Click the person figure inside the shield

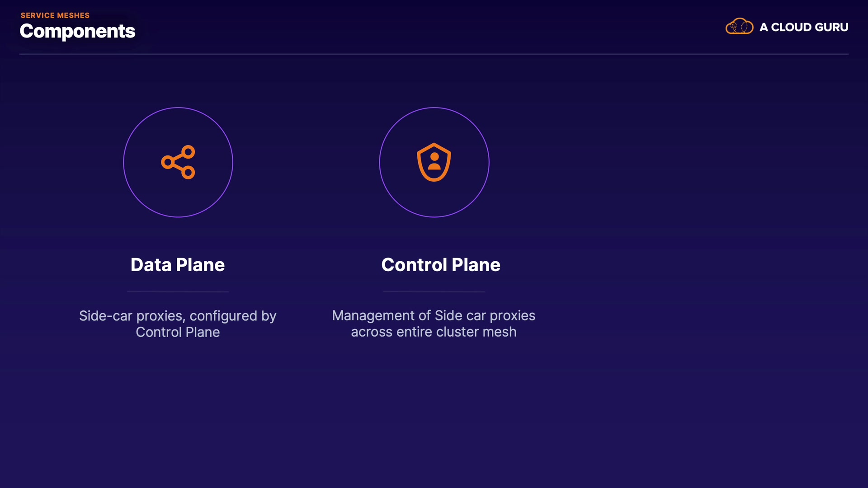pyautogui.click(x=434, y=161)
